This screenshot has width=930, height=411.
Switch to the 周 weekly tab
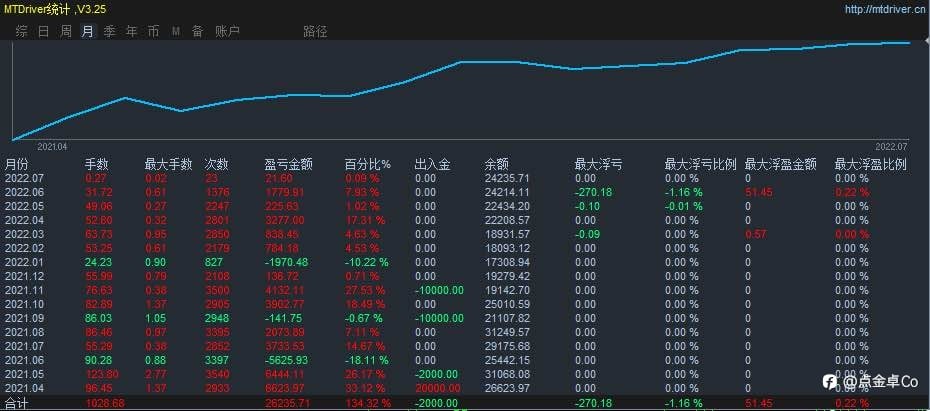tap(66, 31)
